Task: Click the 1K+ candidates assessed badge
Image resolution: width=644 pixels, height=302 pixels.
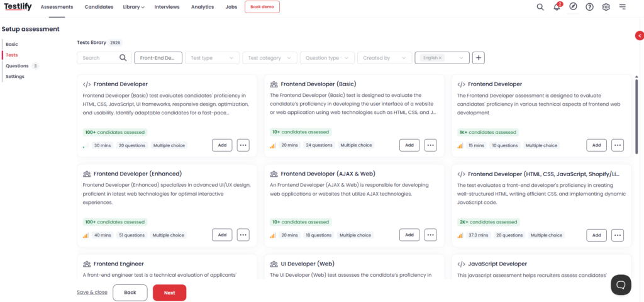Action: tap(488, 132)
